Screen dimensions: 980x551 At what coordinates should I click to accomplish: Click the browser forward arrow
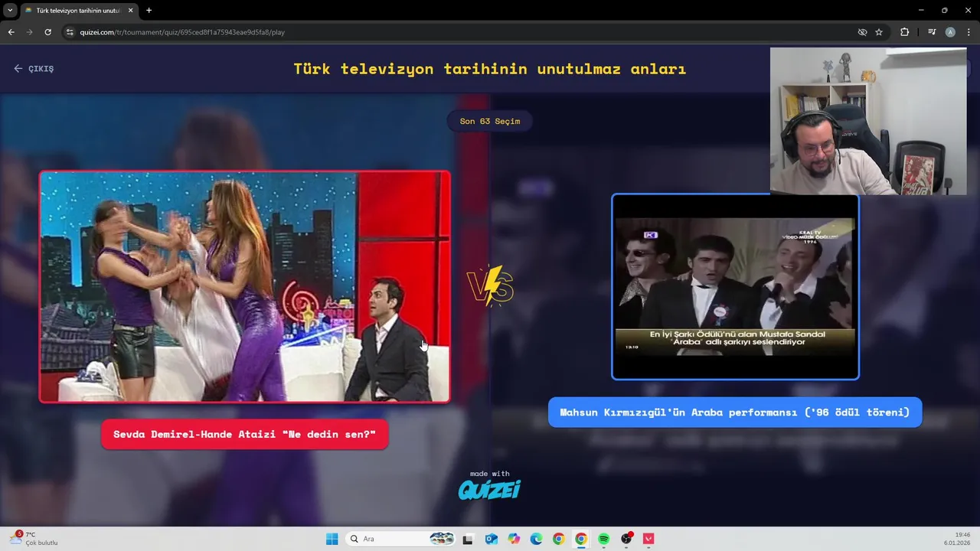[x=29, y=32]
